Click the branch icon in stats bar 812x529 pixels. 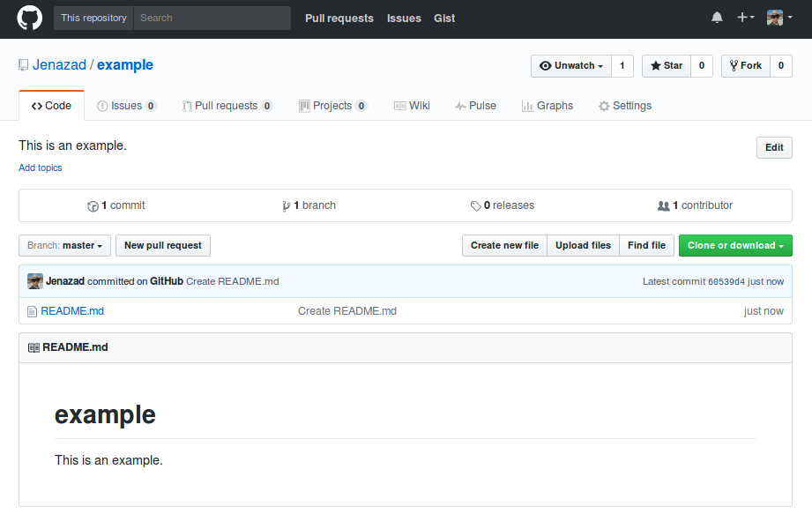[x=286, y=206]
